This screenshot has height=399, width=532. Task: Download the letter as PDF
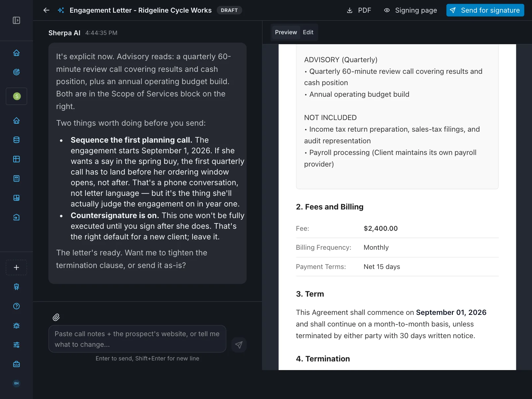click(x=359, y=10)
